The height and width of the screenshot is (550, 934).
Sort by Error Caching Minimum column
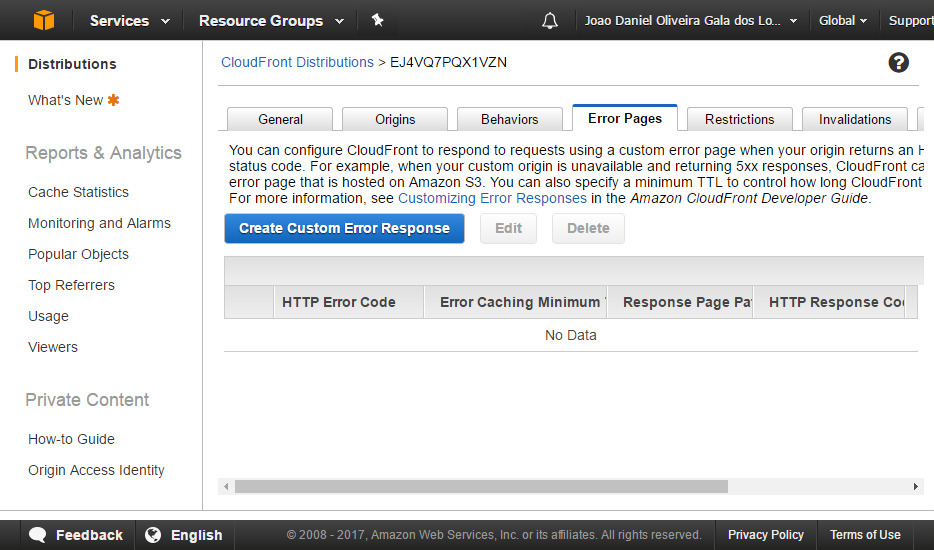click(515, 302)
